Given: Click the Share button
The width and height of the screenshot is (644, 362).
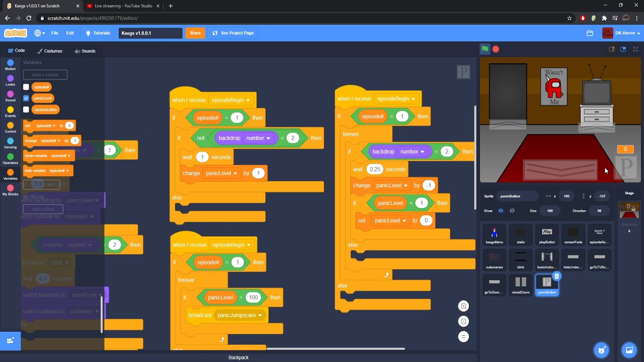Looking at the screenshot, I should [x=195, y=33].
